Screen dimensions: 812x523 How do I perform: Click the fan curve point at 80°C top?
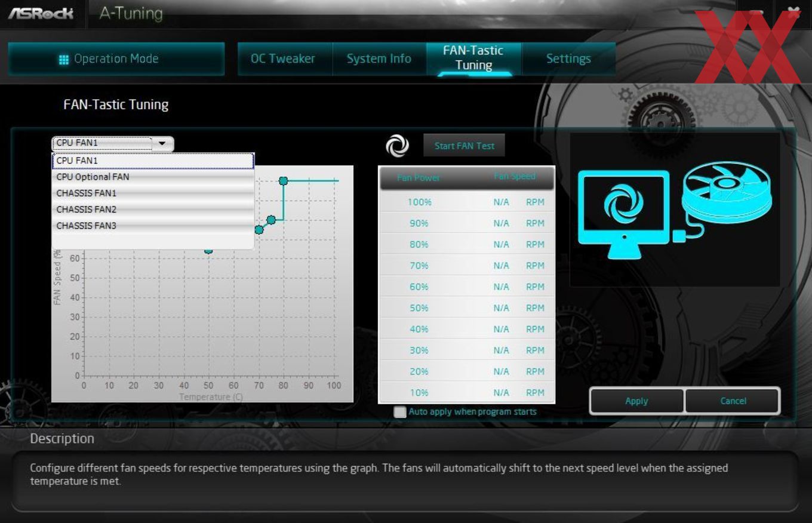click(284, 180)
